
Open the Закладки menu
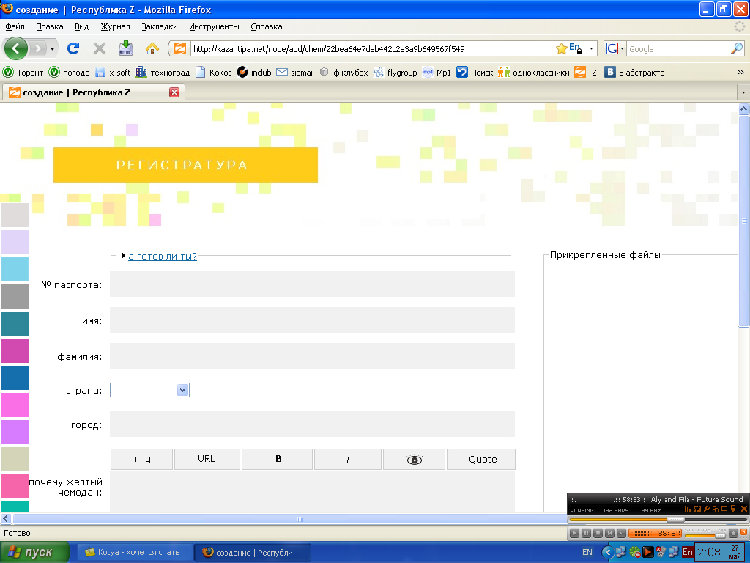click(159, 26)
